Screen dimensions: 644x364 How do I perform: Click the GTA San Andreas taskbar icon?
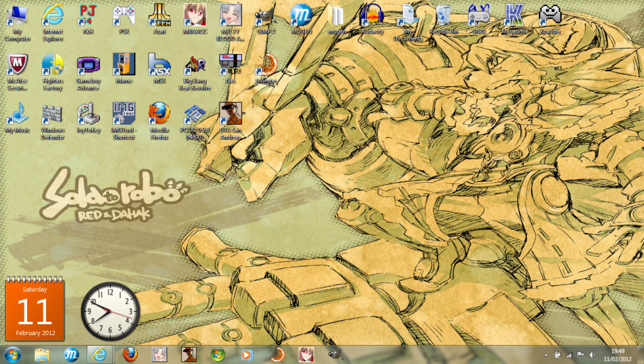pyautogui.click(x=189, y=355)
